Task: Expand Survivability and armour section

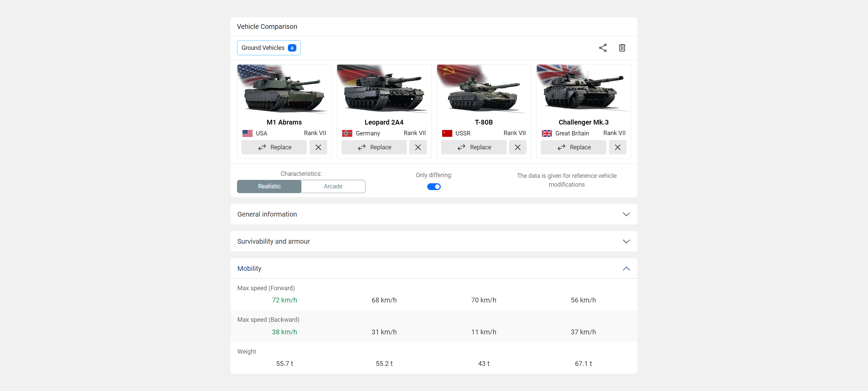Action: 434,241
